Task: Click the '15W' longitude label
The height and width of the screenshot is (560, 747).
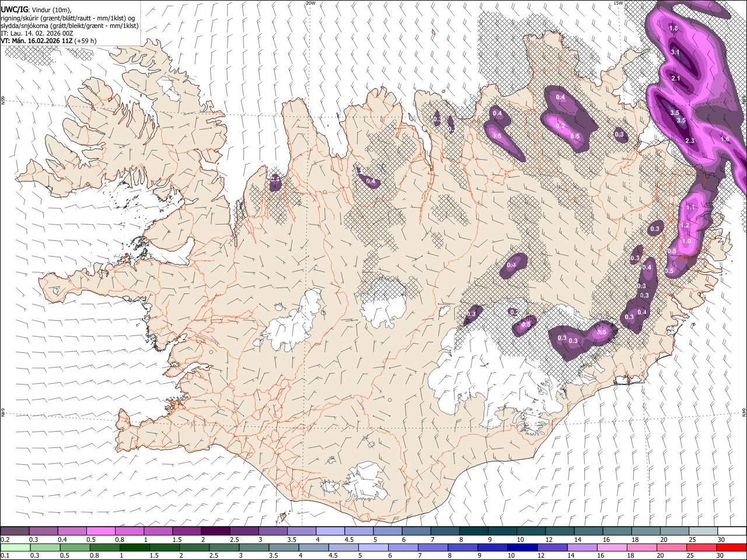Action: click(x=619, y=3)
